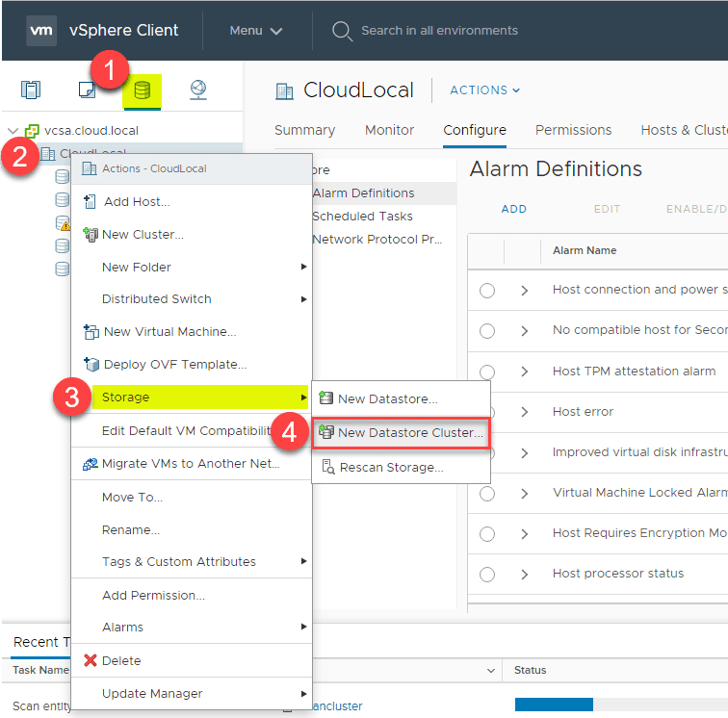Open the Tags & Custom Attributes submenu
Image resolution: width=728 pixels, height=718 pixels.
pos(192,561)
